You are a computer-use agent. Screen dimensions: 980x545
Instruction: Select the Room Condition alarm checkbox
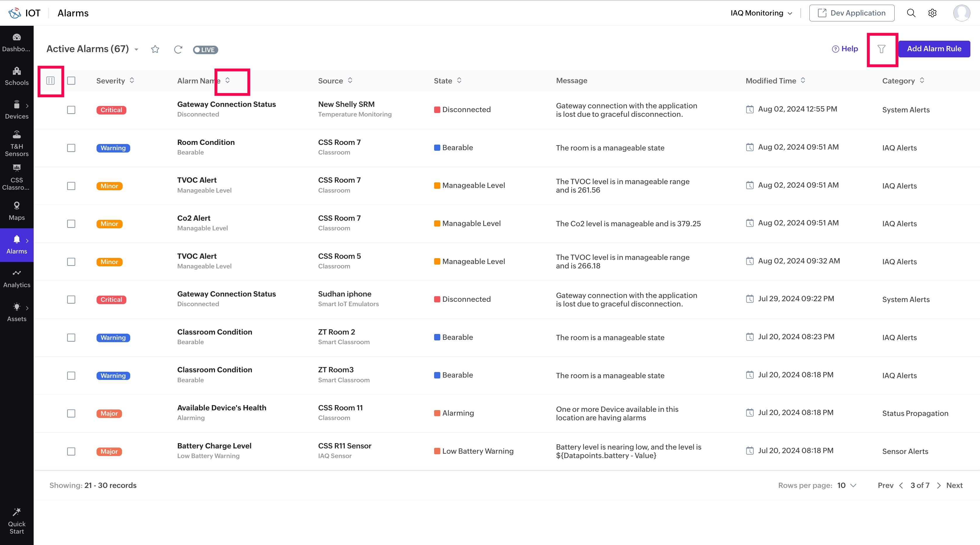tap(71, 148)
